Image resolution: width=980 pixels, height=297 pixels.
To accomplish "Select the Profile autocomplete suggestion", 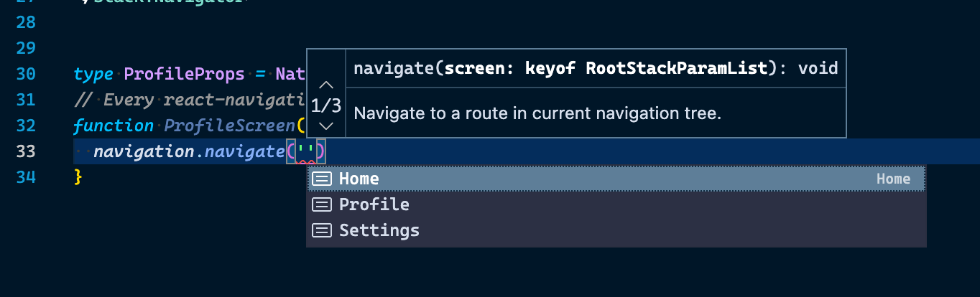I will coord(616,204).
